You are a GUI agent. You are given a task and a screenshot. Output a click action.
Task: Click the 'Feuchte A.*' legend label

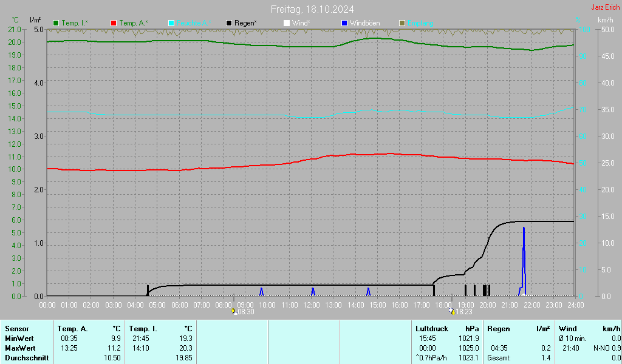194,24
